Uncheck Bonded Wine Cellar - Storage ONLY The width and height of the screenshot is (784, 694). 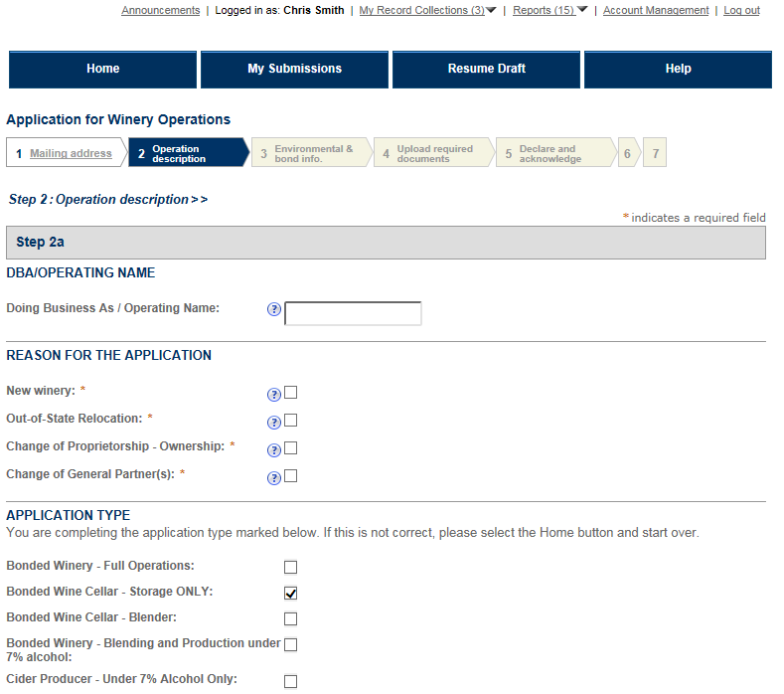click(291, 594)
